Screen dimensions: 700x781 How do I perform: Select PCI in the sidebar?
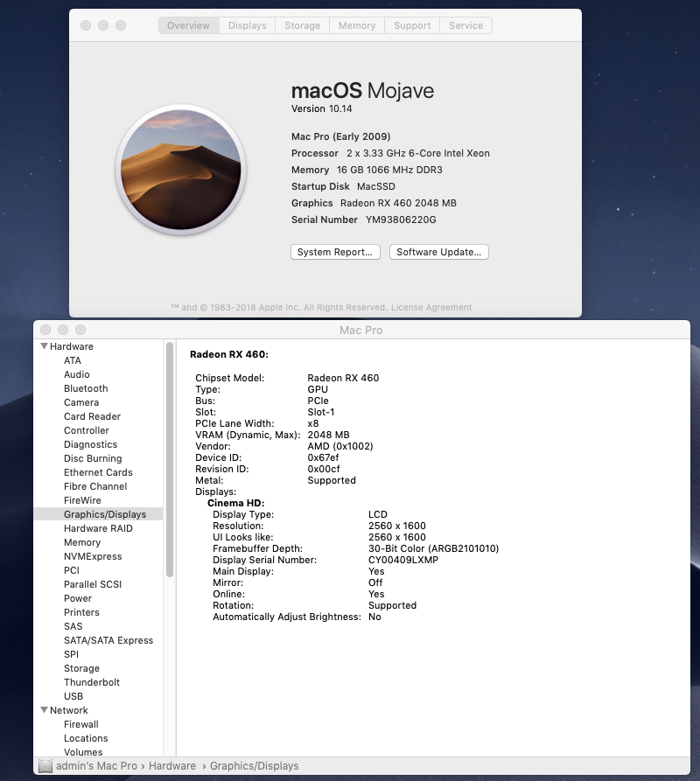click(71, 570)
